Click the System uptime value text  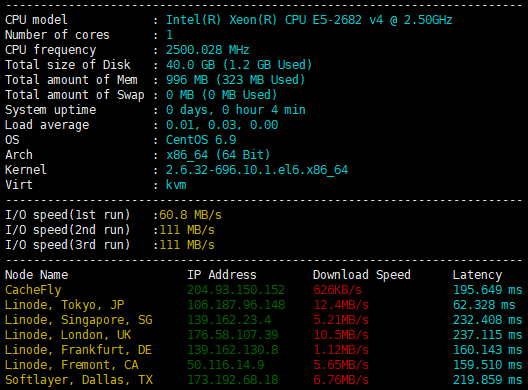236,110
